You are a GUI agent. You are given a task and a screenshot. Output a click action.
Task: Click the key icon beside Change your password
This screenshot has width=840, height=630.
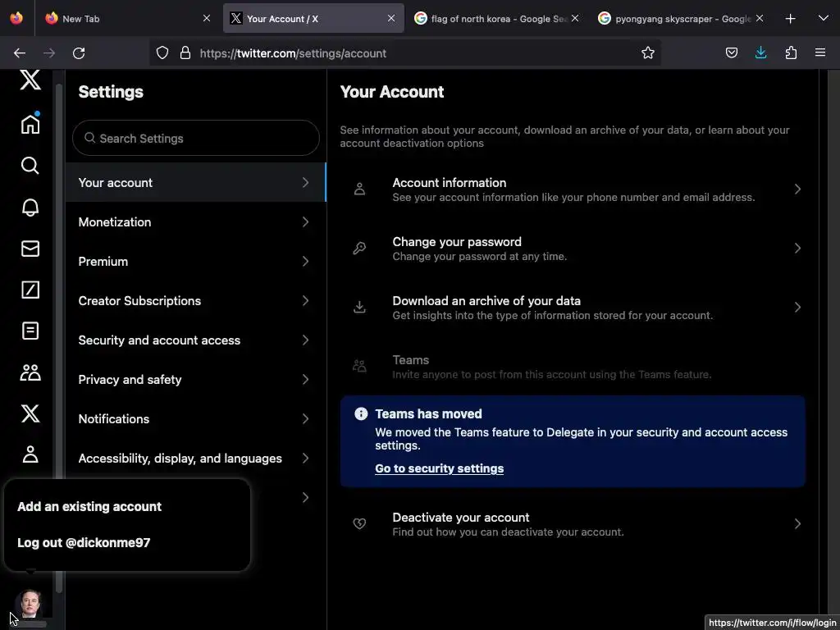click(x=359, y=248)
